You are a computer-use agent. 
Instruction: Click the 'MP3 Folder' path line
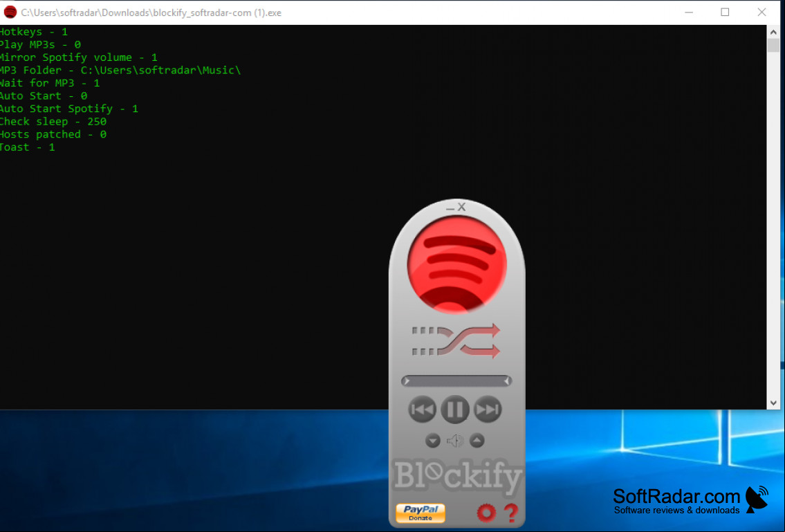120,70
